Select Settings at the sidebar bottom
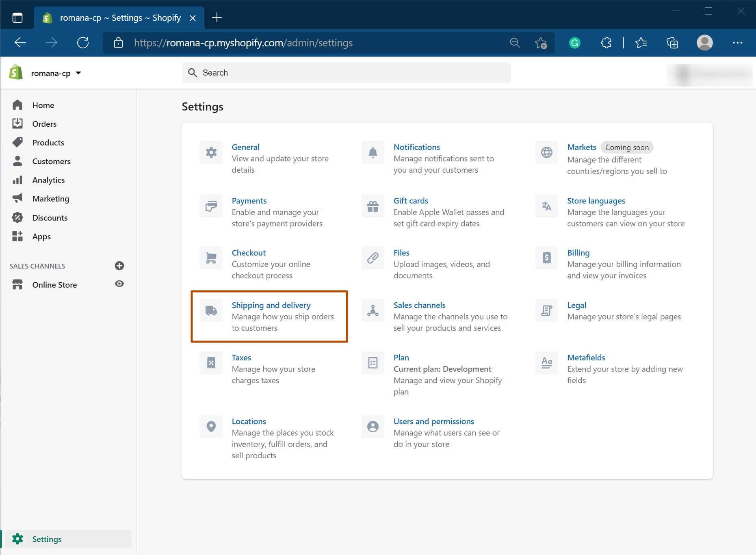 pyautogui.click(x=68, y=539)
